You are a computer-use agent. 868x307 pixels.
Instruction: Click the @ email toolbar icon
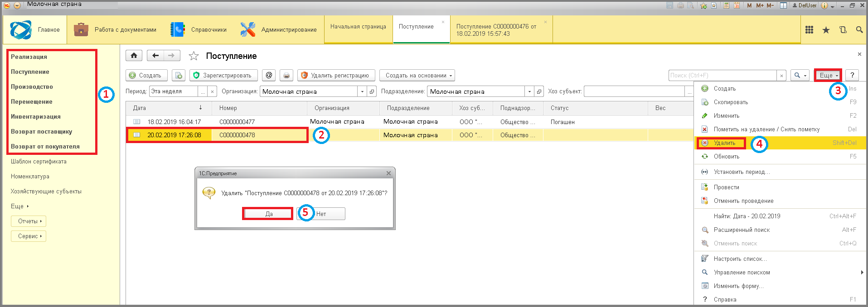(269, 75)
